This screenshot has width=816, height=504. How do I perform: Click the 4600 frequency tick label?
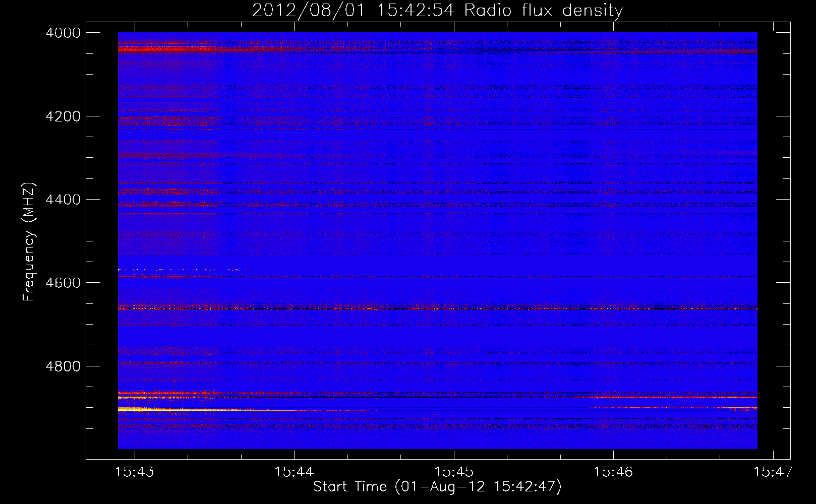point(63,283)
